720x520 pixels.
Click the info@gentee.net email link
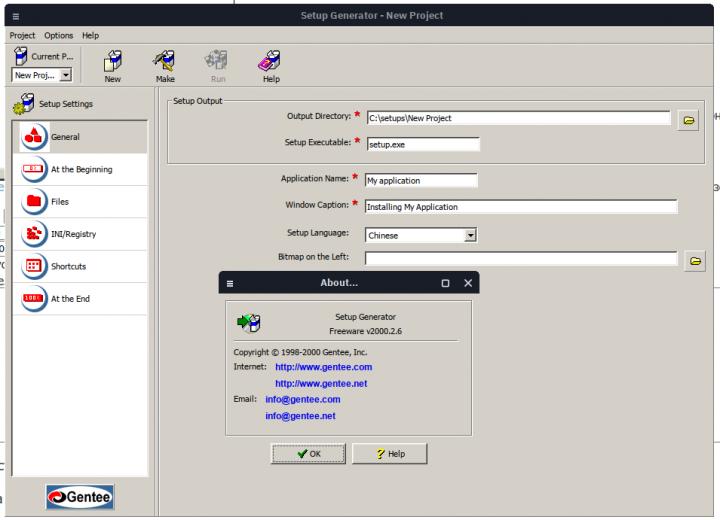tap(302, 416)
